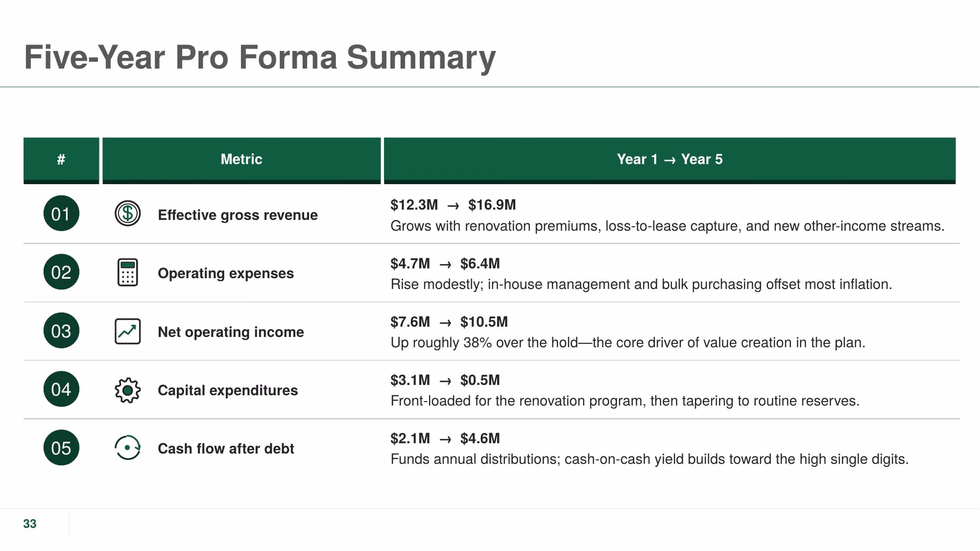
Task: Click the in-house management description sentence
Action: pos(641,285)
